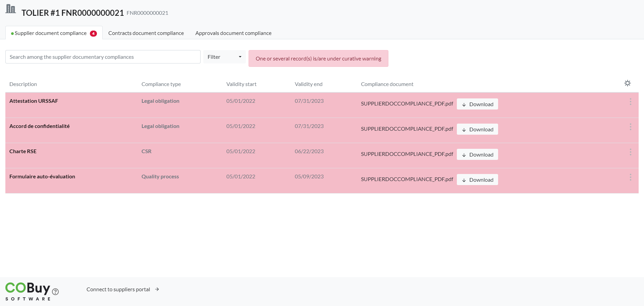Switch to Contracts document compliance tab
The height and width of the screenshot is (306, 644).
click(x=146, y=33)
